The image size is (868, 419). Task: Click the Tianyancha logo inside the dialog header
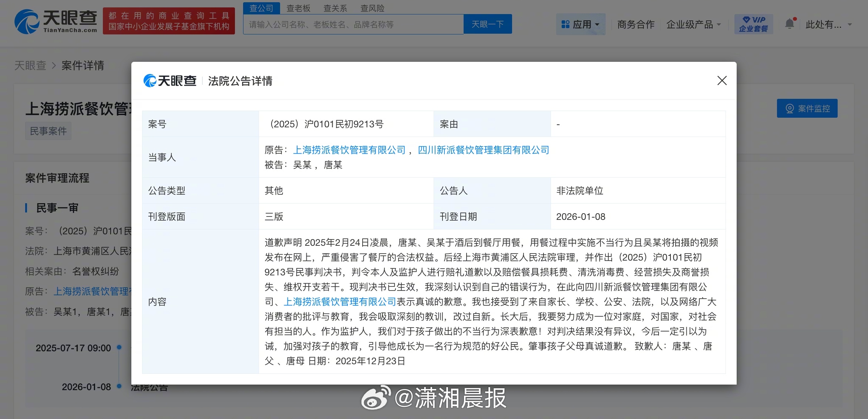click(170, 81)
